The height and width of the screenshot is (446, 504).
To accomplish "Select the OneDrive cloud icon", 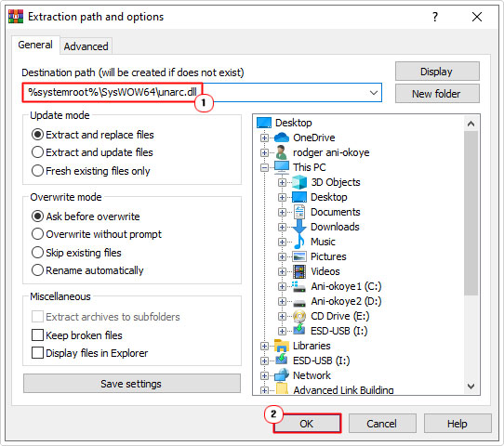I will pos(282,138).
